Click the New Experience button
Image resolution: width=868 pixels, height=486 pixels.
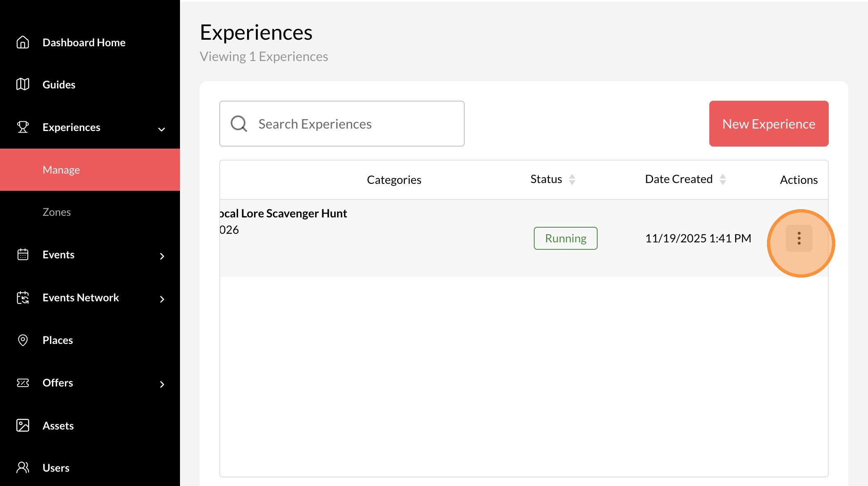pos(769,124)
